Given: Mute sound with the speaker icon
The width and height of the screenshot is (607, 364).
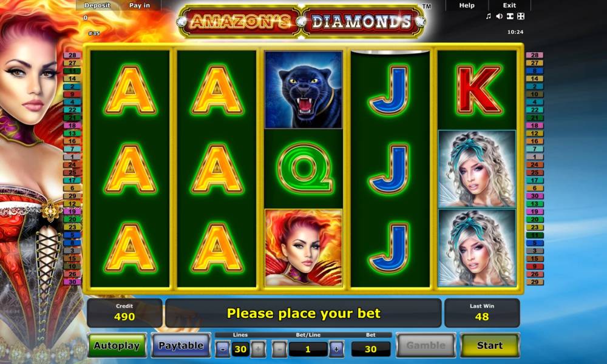Looking at the screenshot, I should click(x=500, y=16).
